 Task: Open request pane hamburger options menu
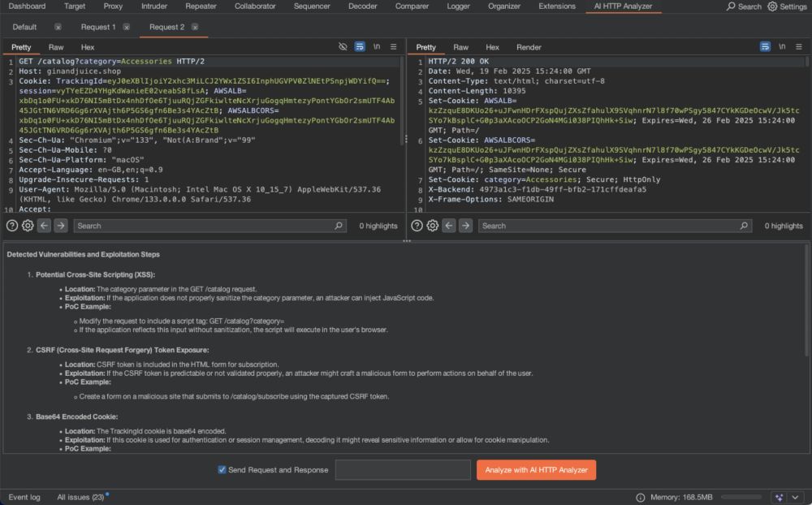[394, 46]
